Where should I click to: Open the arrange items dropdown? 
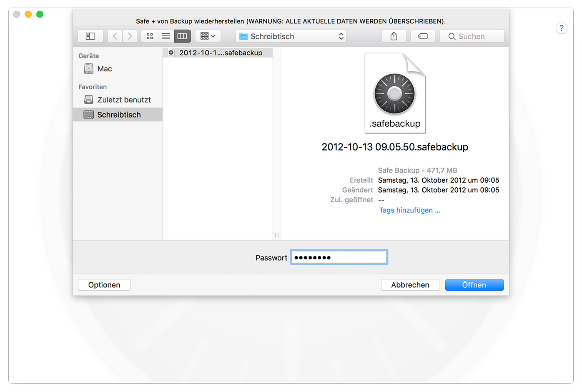[208, 36]
